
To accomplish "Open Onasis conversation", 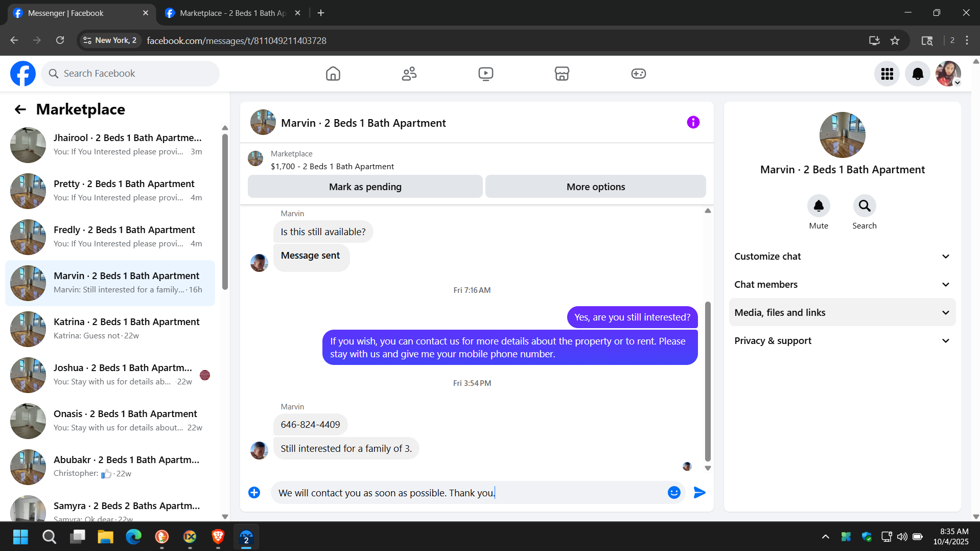I will click(x=110, y=421).
